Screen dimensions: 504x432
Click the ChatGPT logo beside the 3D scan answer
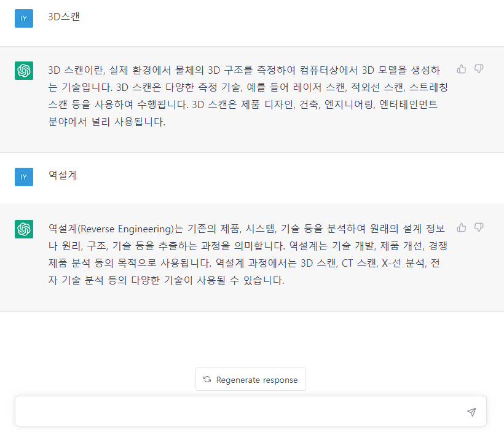(24, 71)
